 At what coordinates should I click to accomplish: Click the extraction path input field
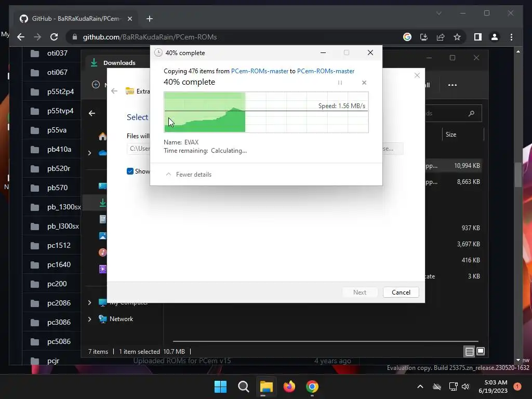tap(139, 149)
